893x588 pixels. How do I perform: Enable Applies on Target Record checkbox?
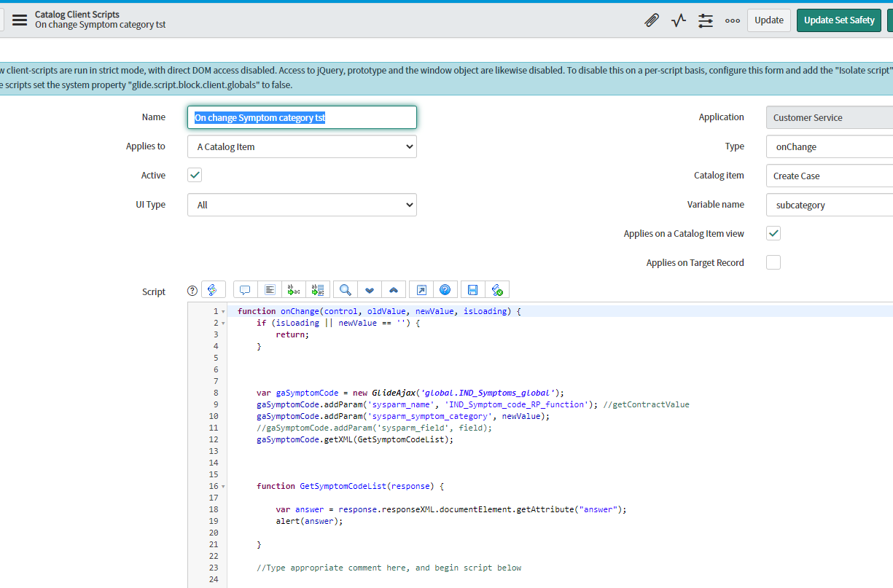[x=773, y=263]
